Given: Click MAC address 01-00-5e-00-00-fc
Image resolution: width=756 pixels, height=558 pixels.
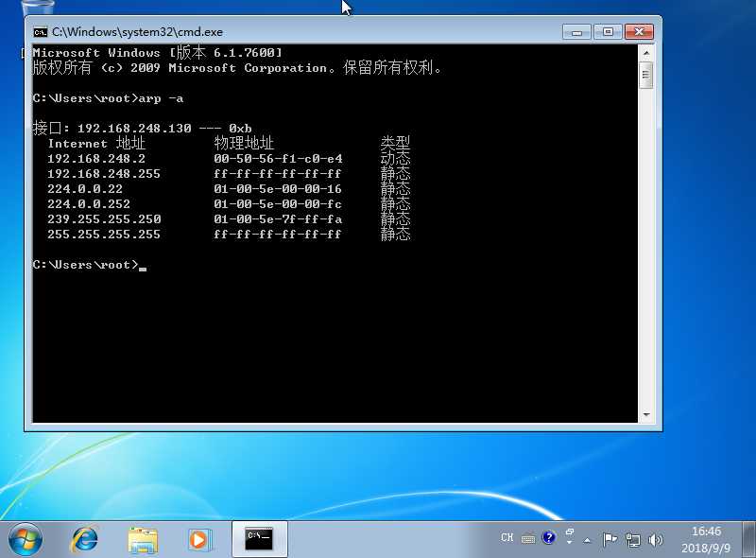Looking at the screenshot, I should (x=278, y=204).
